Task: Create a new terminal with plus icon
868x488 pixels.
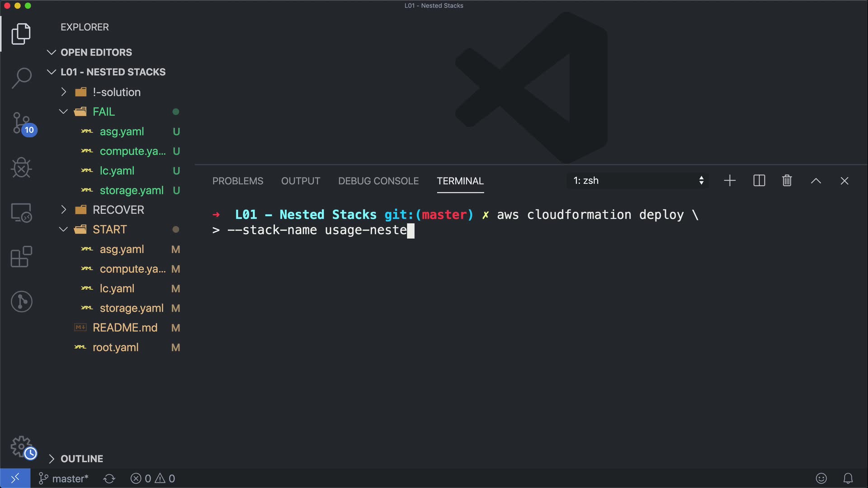Action: (730, 181)
